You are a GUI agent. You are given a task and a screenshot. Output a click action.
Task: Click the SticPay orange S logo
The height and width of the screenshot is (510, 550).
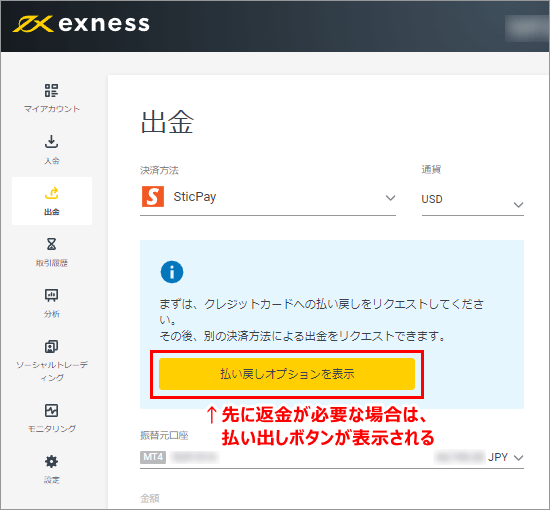153,196
